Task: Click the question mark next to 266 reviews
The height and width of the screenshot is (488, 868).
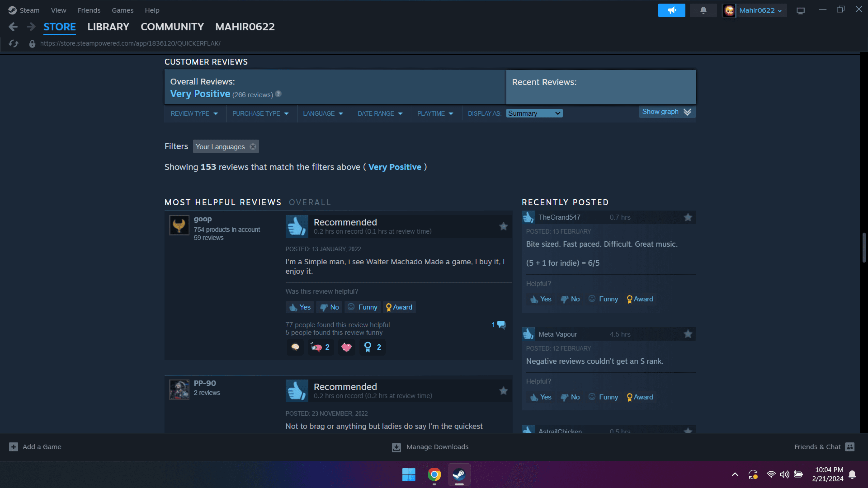Action: (278, 94)
